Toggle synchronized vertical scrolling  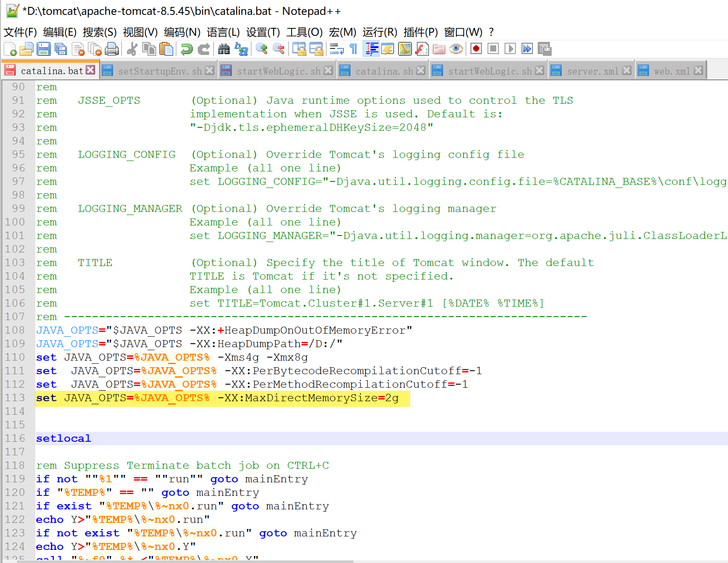pyautogui.click(x=299, y=49)
